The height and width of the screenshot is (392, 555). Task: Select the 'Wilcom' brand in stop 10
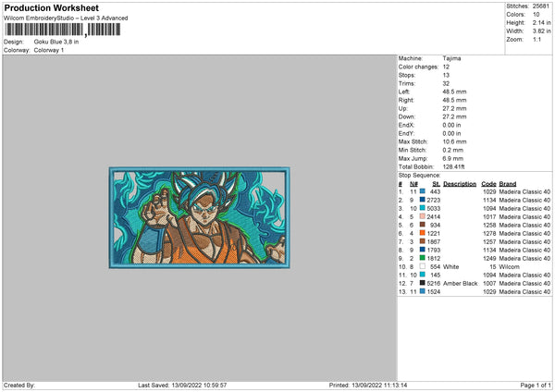[510, 267]
